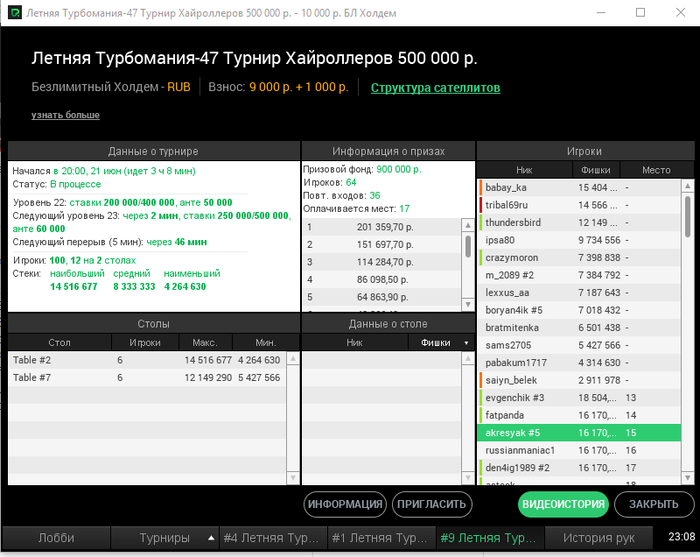Viewport: 700px width, 557px height.
Task: Click 5th place prize 64 863,90 р.
Action: point(382,297)
